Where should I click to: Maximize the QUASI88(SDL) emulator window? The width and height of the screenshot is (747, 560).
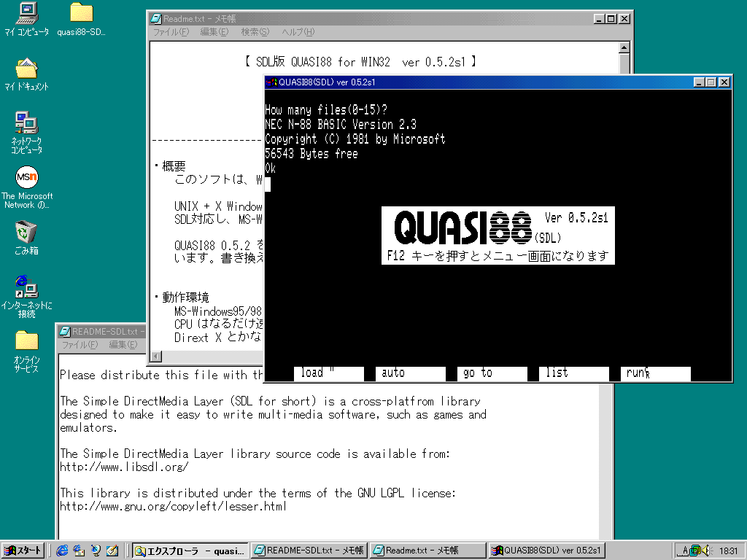coord(711,82)
